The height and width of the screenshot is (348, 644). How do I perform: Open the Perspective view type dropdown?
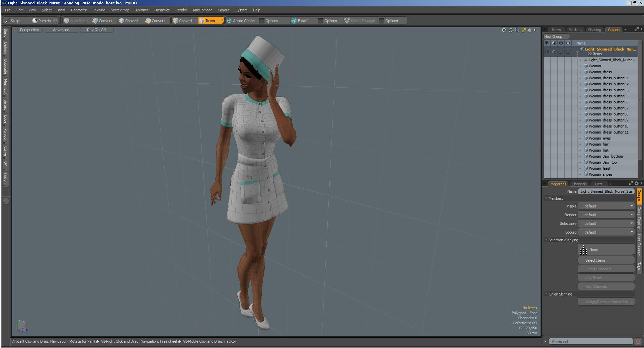29,30
